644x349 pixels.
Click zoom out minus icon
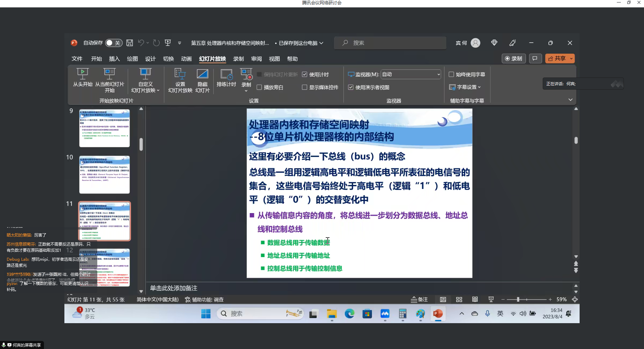pyautogui.click(x=503, y=299)
